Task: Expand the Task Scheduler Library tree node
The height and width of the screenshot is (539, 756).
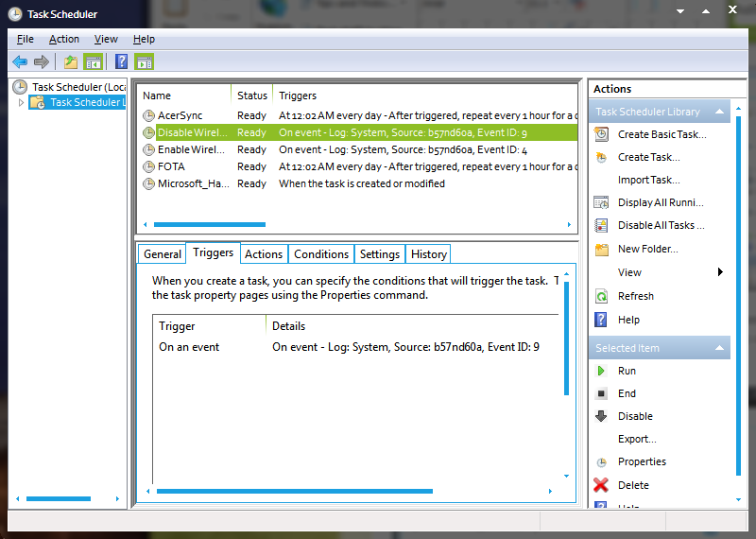Action: pos(22,102)
